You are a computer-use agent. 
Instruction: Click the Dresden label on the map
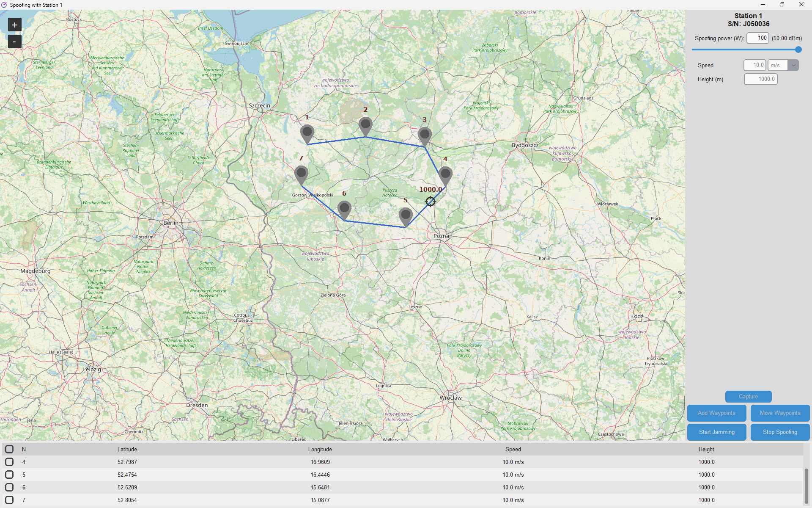point(197,405)
